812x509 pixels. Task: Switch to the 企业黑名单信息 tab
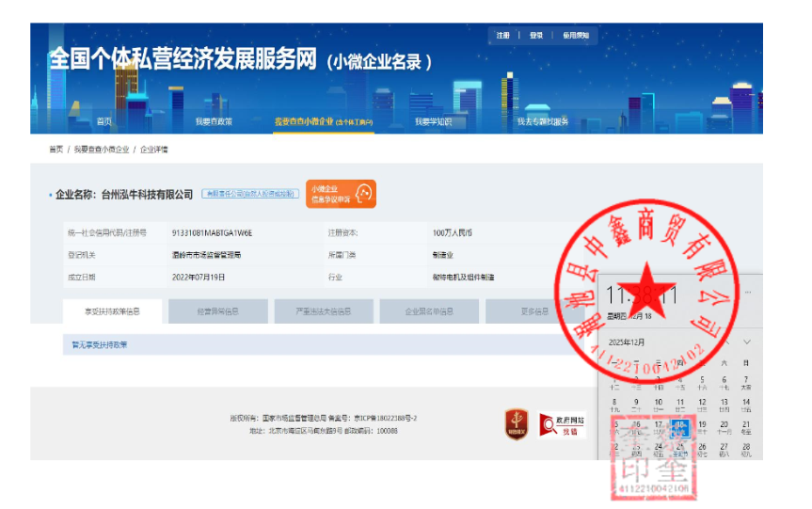pos(429,311)
